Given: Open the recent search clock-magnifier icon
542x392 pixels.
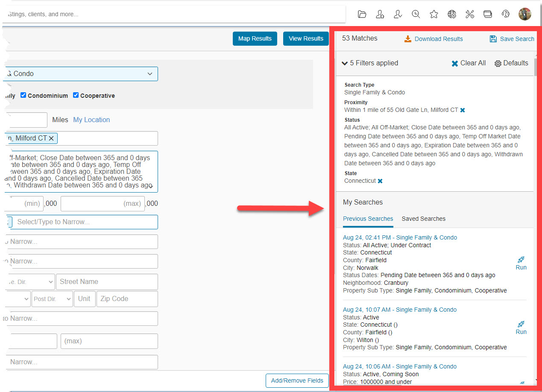Looking at the screenshot, I should (x=416, y=14).
